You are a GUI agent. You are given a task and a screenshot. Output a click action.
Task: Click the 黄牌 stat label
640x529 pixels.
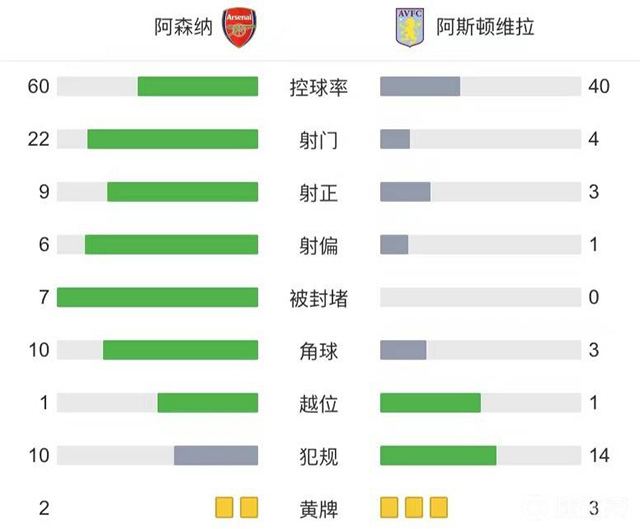[319, 508]
